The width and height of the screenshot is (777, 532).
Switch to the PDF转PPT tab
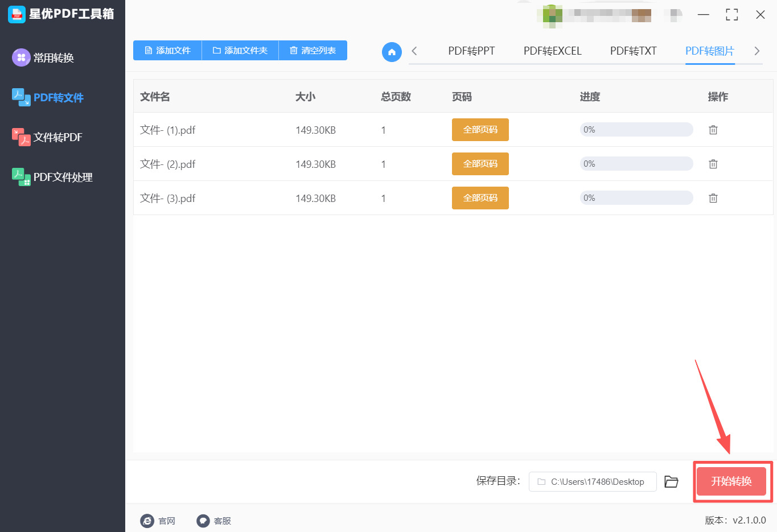[x=471, y=51]
